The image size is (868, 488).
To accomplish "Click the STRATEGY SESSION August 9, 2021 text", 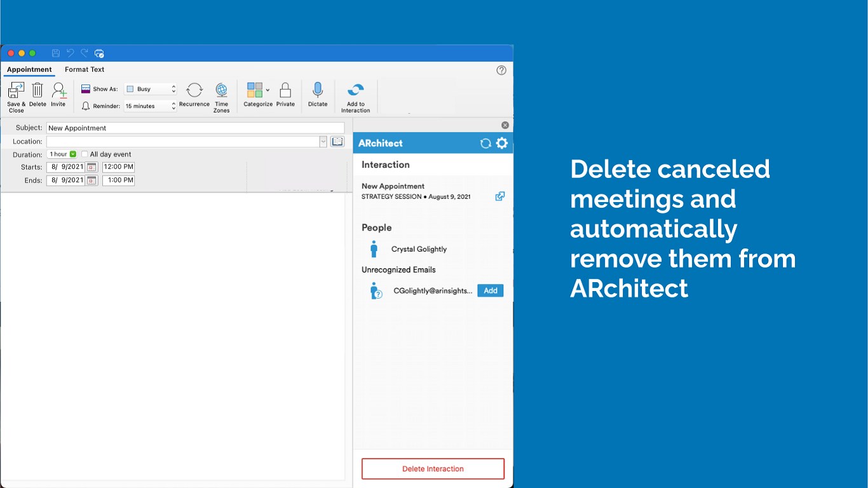I will point(416,197).
